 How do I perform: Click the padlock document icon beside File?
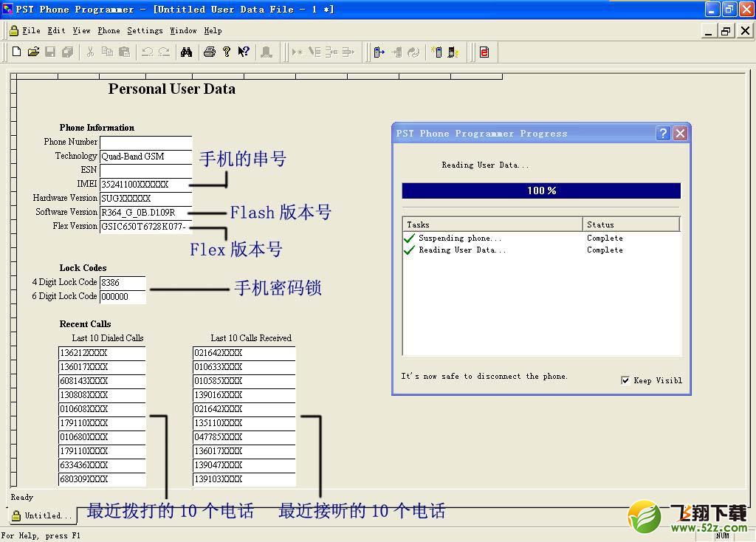pos(14,30)
